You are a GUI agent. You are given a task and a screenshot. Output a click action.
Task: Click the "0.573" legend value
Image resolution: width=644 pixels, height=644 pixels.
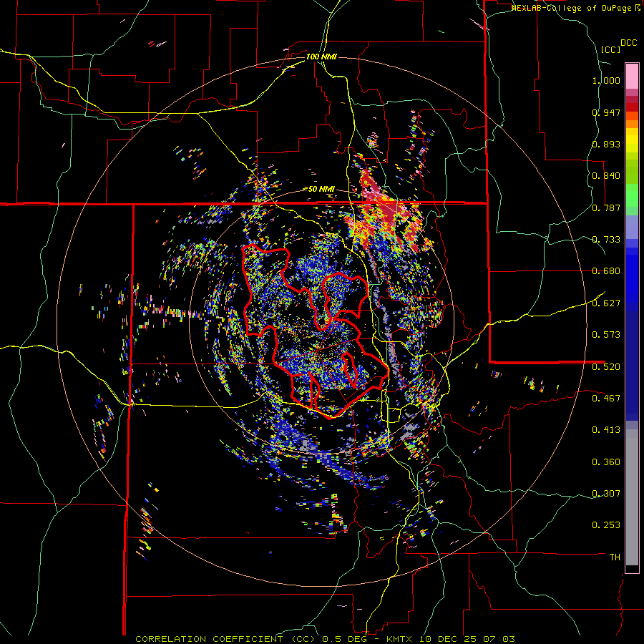coord(606,335)
